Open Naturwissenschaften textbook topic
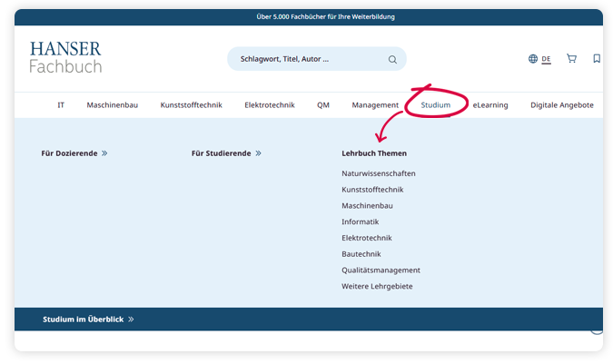This screenshot has height=364, width=613. pyautogui.click(x=379, y=173)
